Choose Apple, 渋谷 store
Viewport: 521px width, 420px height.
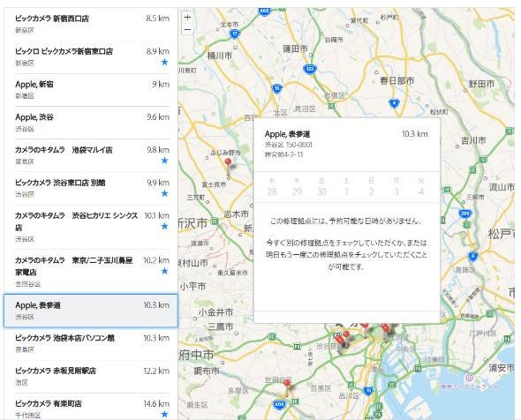(92, 123)
